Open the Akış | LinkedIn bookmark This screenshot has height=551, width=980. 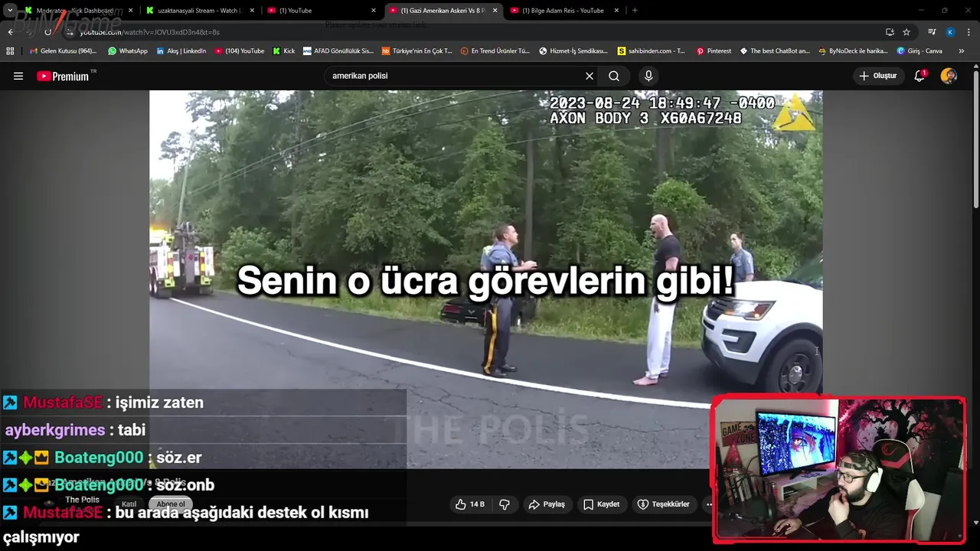point(181,51)
